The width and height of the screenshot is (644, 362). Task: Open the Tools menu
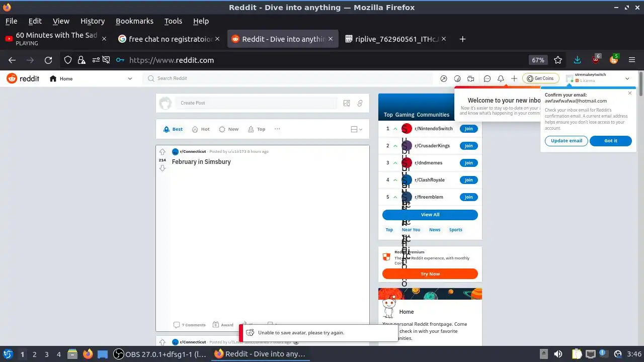[173, 21]
